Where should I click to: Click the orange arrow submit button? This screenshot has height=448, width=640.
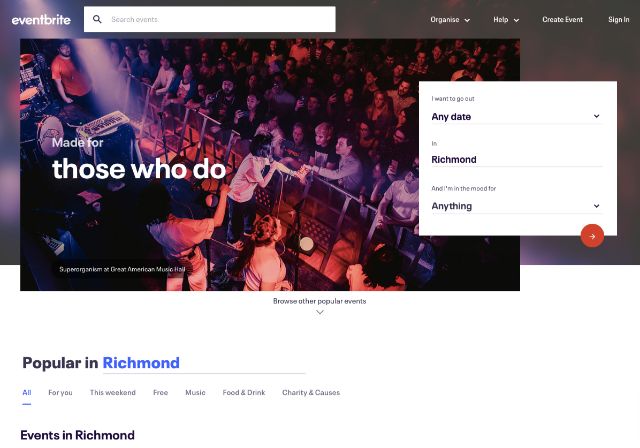pyautogui.click(x=592, y=236)
